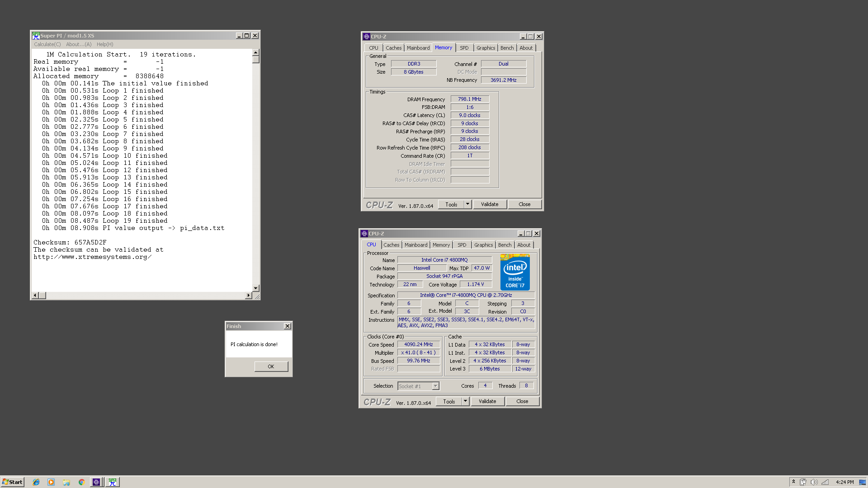Click the Checksum: 657A5D2F line
Screen dimensions: 868x488
70,243
